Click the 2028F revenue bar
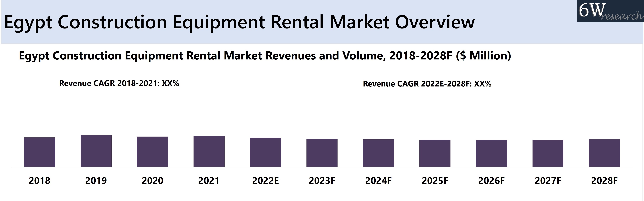644x201 pixels. [604, 153]
